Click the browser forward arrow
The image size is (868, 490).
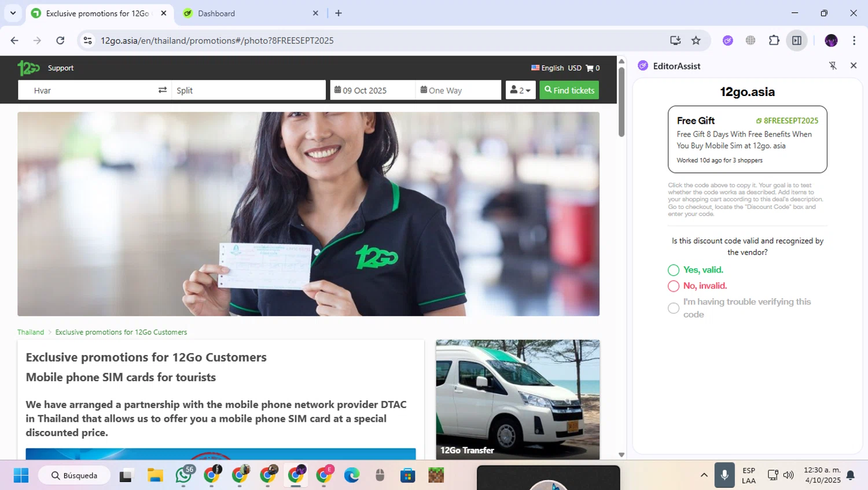click(37, 40)
